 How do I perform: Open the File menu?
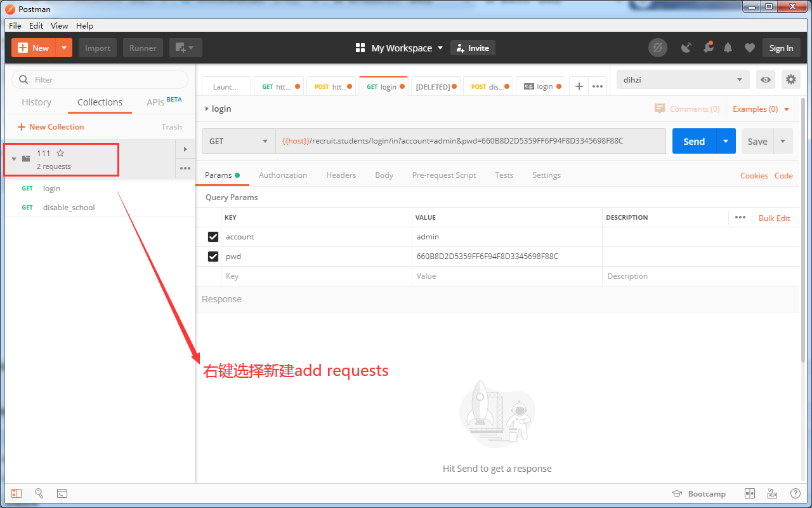(15, 25)
